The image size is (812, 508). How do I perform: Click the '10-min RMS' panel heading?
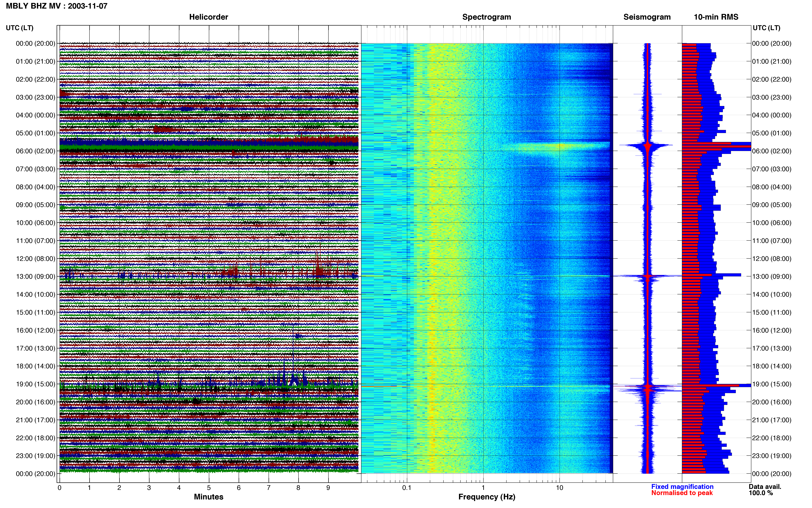coord(716,17)
